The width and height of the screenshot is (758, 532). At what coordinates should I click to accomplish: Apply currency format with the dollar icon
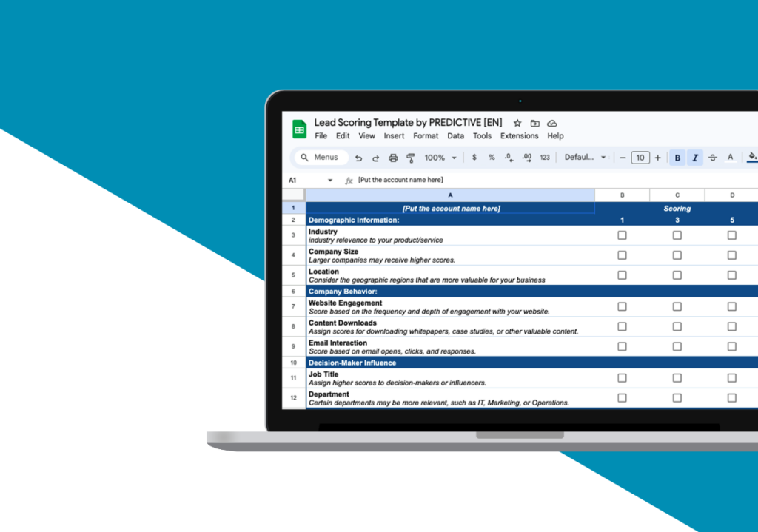[474, 157]
